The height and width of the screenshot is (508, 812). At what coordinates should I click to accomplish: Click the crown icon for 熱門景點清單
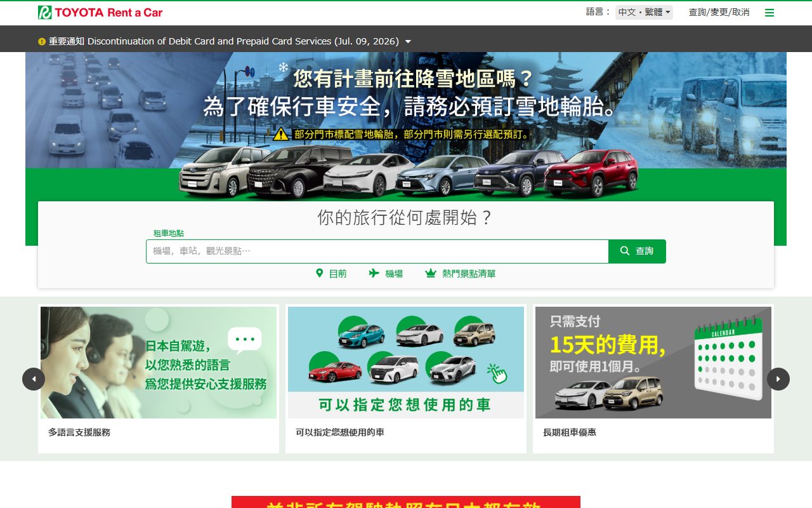click(431, 274)
